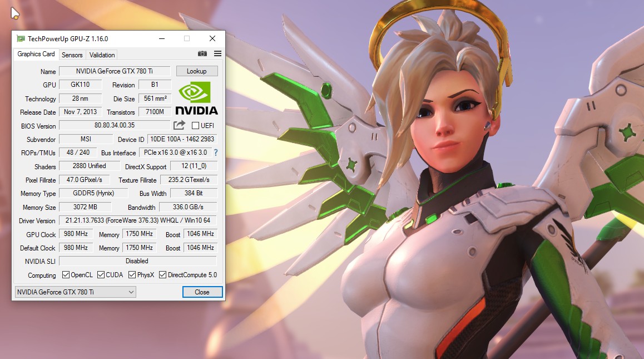Click the Release Date value Nov 7, 2013
644x359 pixels.
pyautogui.click(x=80, y=112)
